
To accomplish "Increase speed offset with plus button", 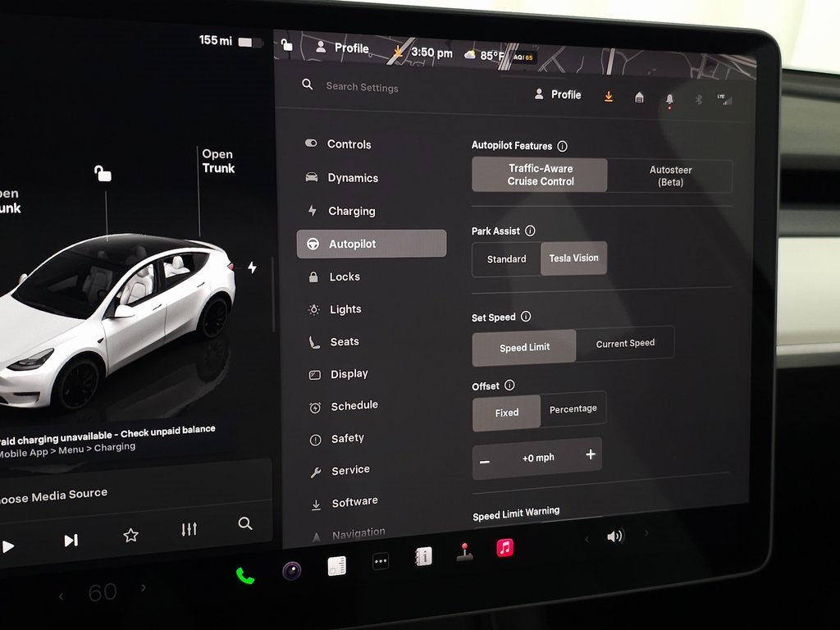I will click(591, 454).
